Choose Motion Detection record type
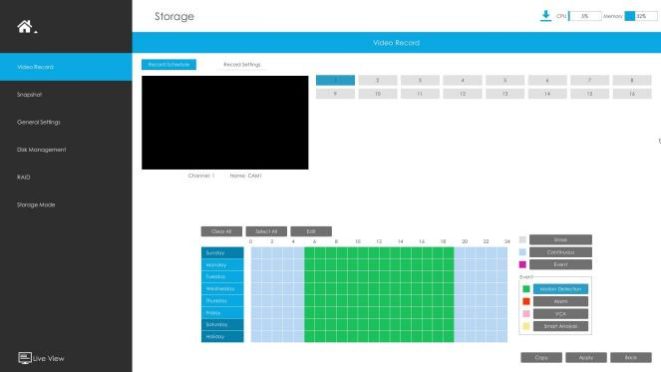661x372 pixels. [x=561, y=289]
